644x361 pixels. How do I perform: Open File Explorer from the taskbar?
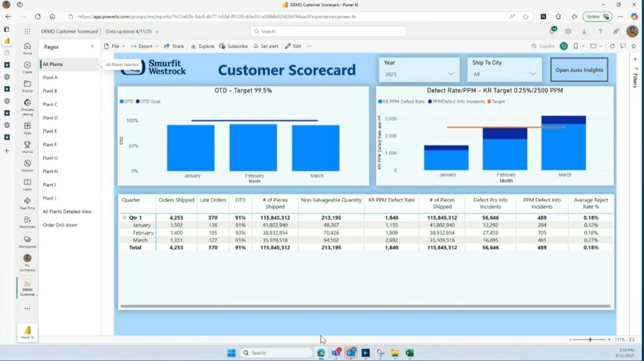pyautogui.click(x=395, y=353)
